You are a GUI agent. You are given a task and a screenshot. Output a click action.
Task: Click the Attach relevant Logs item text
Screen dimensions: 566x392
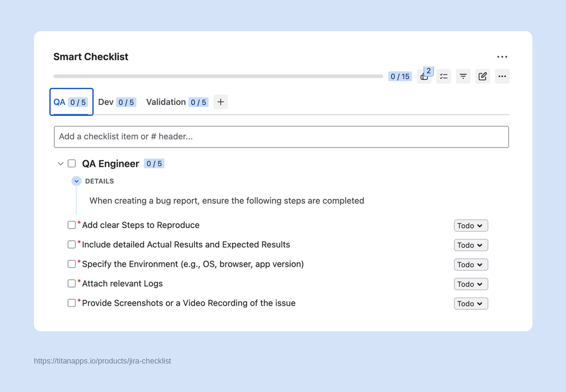click(122, 284)
